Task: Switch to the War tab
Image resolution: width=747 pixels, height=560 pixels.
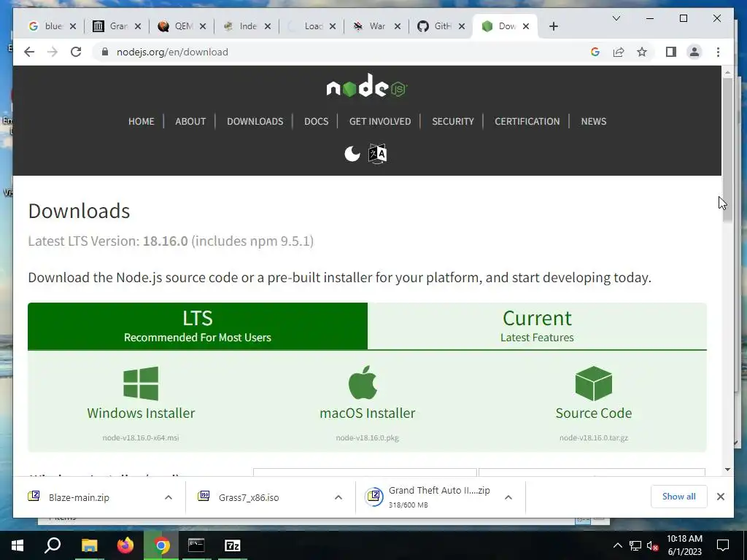Action: (371, 26)
